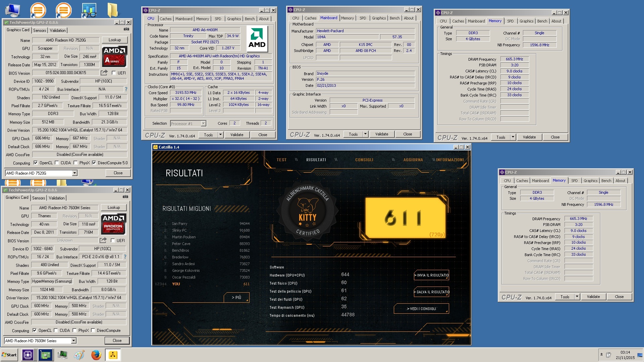
Task: Click Ian Parry in top results list
Action: click(x=180, y=224)
